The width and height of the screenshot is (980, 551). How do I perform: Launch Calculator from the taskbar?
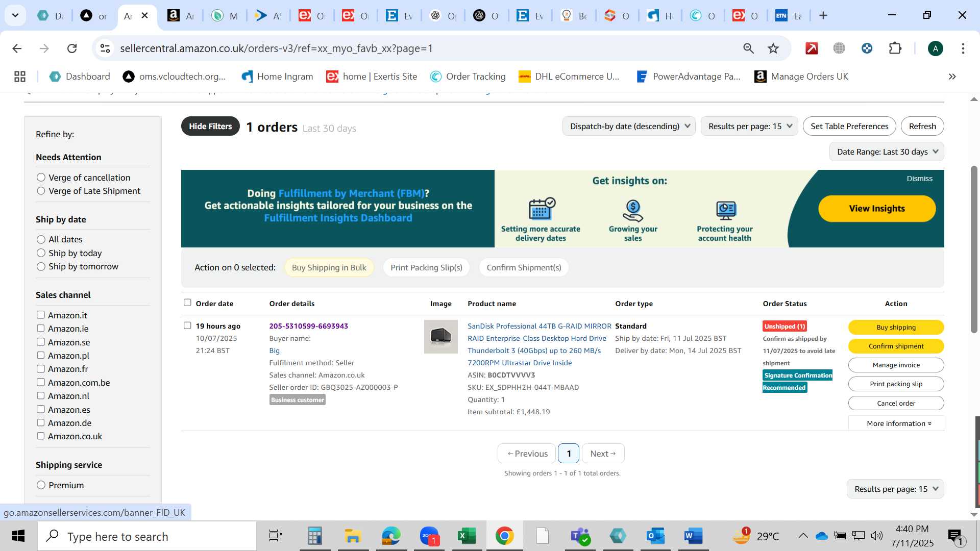[x=314, y=536]
